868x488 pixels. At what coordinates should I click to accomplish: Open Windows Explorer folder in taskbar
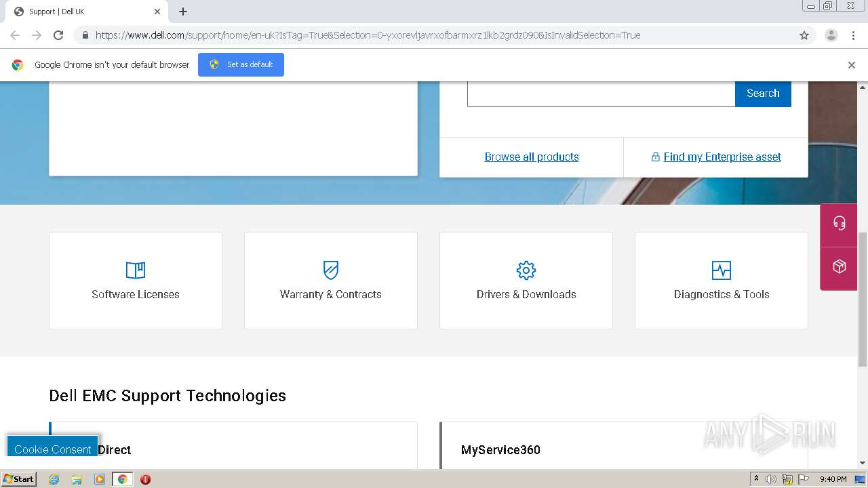[x=77, y=479]
